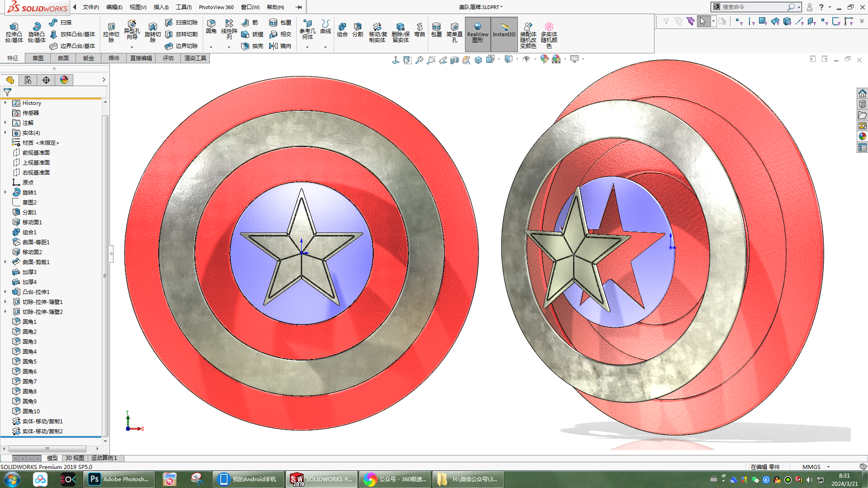Click the 线性阵列 linear pattern tool
The height and width of the screenshot is (488, 868).
point(229,29)
